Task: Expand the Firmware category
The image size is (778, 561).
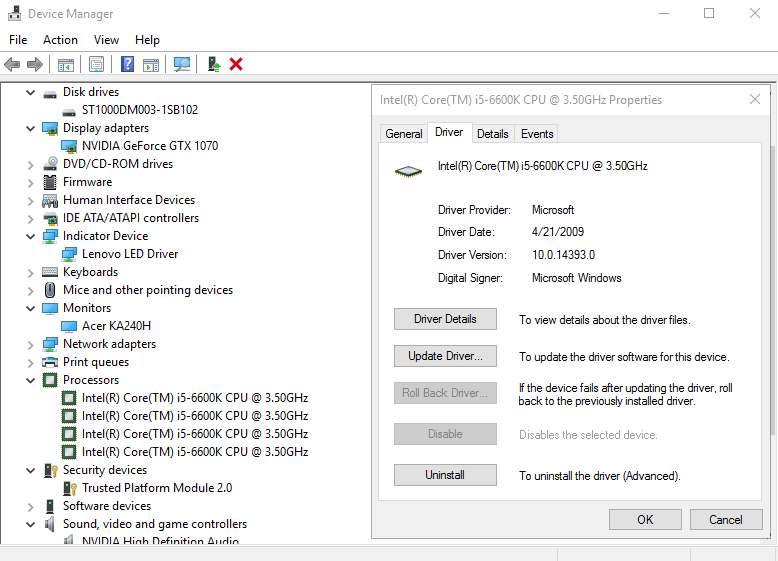Action: [31, 183]
